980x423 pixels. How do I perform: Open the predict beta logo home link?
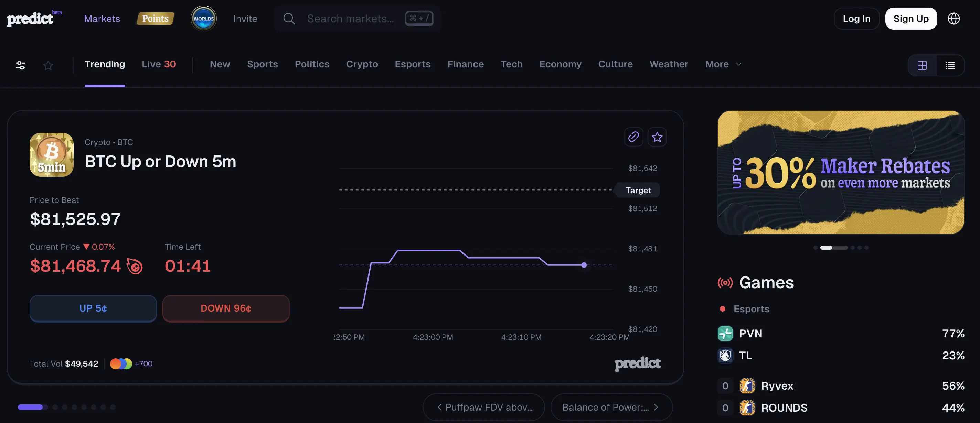(x=34, y=18)
